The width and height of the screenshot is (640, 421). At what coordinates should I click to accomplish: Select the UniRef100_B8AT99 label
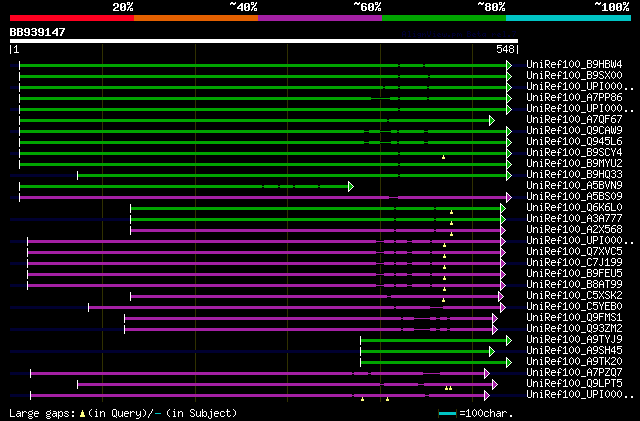pos(574,284)
